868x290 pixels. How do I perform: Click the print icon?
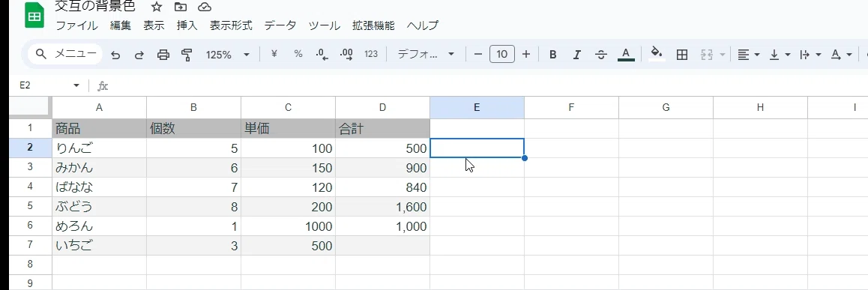point(163,54)
